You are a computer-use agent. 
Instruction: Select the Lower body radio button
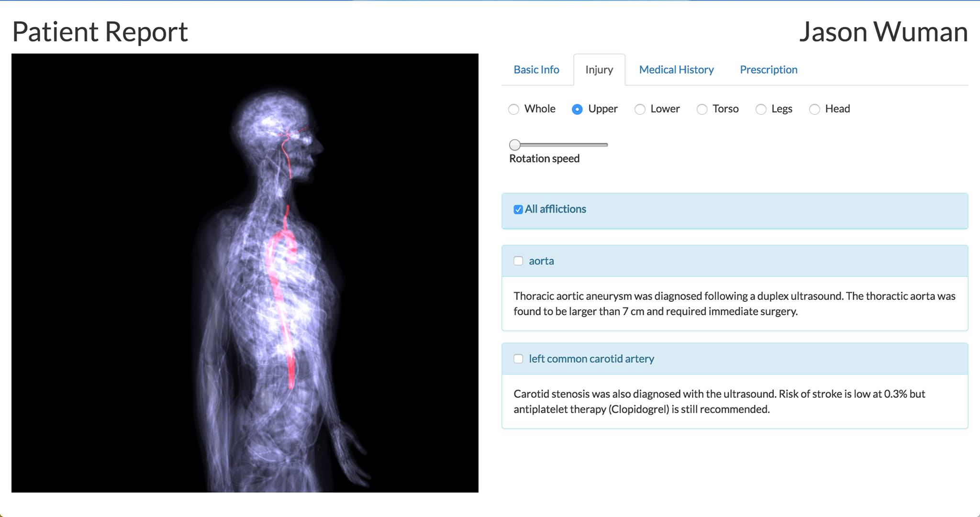[x=640, y=110]
